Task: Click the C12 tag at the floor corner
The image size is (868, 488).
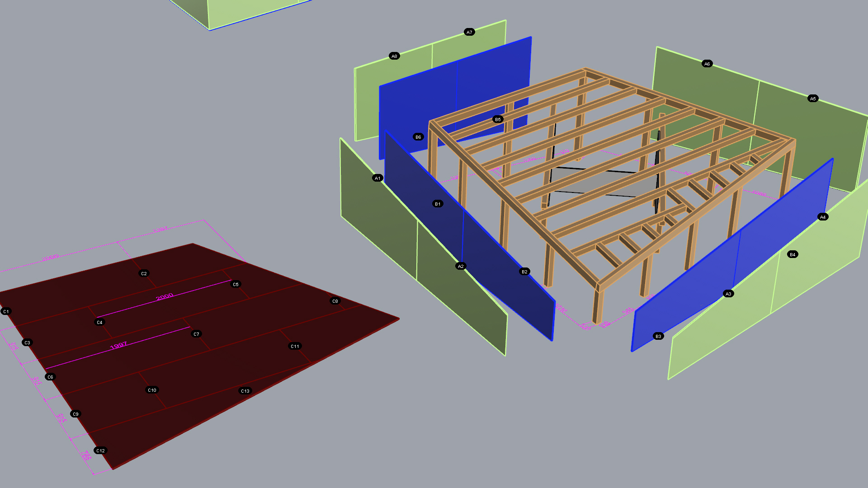Action: point(100,450)
